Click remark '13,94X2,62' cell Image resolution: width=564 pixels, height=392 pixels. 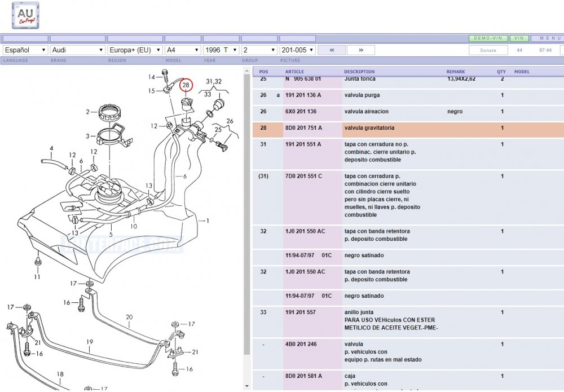click(x=461, y=79)
